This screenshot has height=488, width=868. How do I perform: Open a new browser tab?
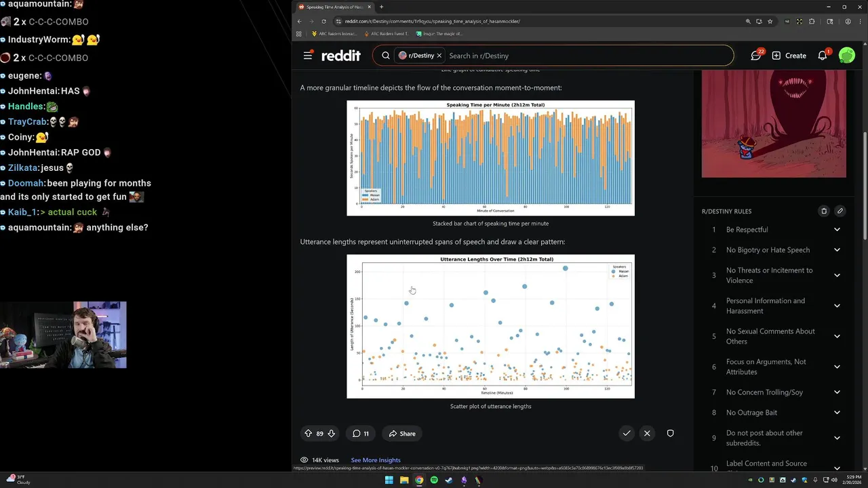pos(381,7)
